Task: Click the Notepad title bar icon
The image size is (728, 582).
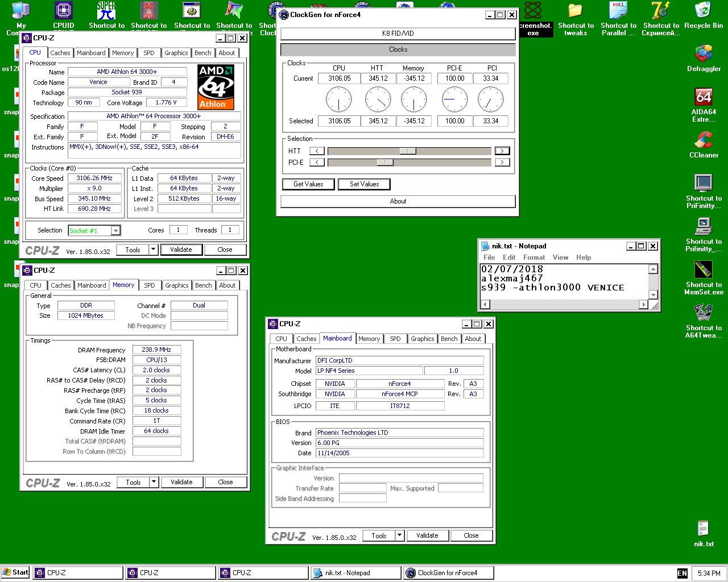Action: click(x=486, y=246)
